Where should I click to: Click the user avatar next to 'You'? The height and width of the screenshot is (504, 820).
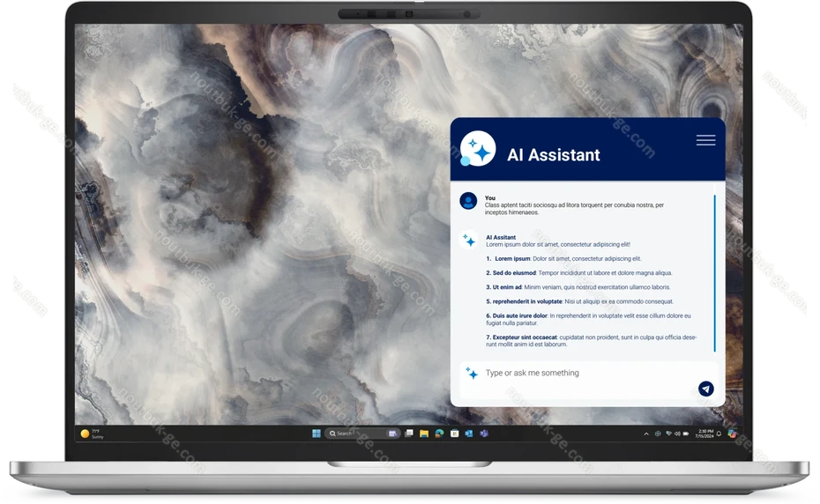468,201
